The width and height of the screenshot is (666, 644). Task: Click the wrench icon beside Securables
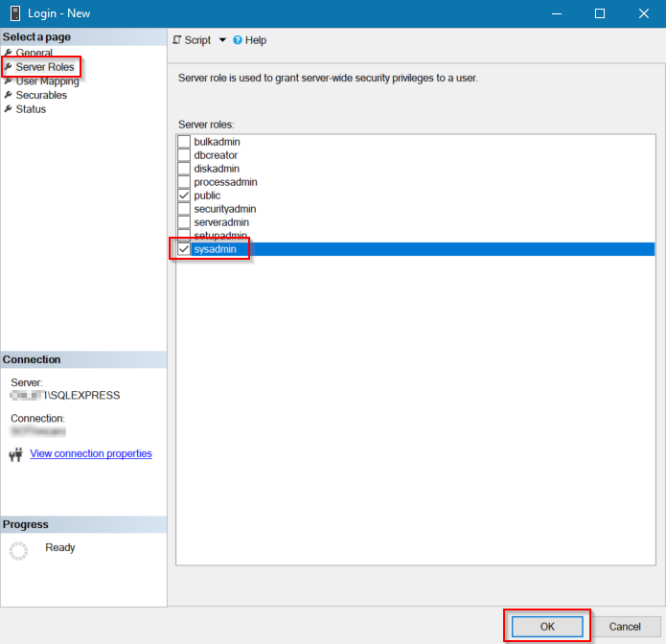[x=8, y=95]
